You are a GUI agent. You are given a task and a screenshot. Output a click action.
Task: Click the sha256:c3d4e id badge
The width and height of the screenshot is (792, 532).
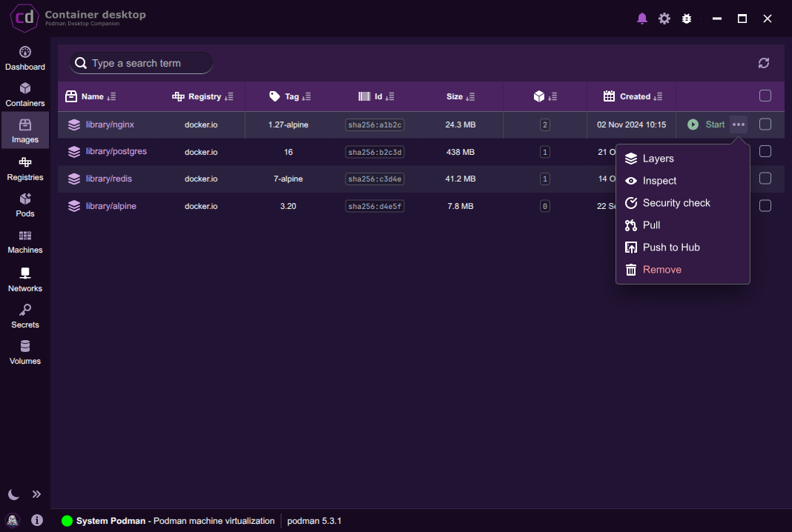point(374,179)
